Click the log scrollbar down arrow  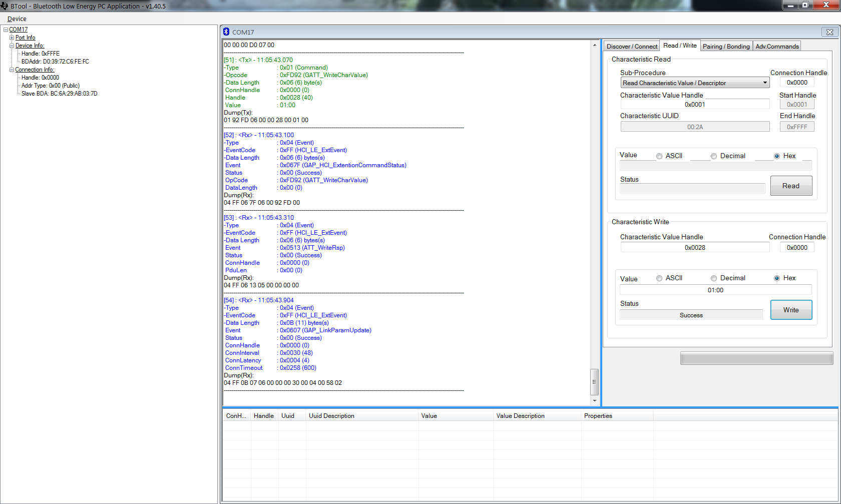tap(595, 400)
